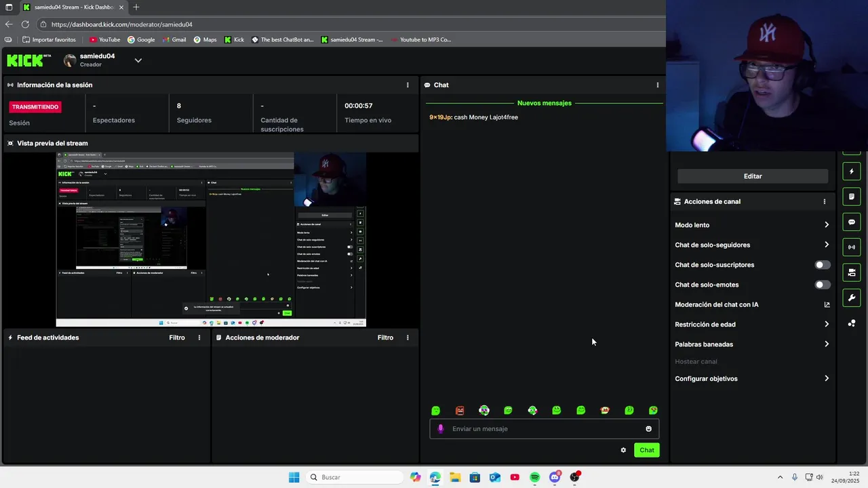
Task: Open OBS Studio from the taskbar
Action: coord(574,477)
